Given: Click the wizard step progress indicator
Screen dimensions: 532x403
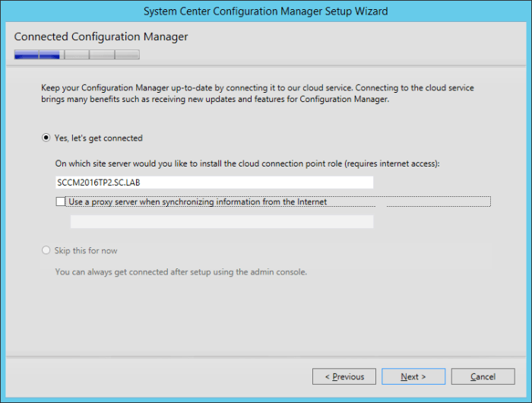Looking at the screenshot, I should point(77,54).
